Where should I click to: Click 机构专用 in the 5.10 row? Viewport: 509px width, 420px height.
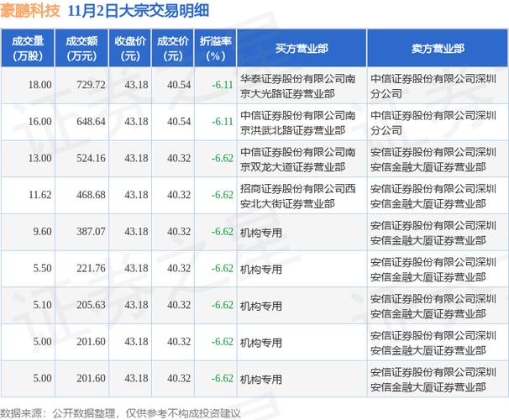pyautogui.click(x=261, y=306)
